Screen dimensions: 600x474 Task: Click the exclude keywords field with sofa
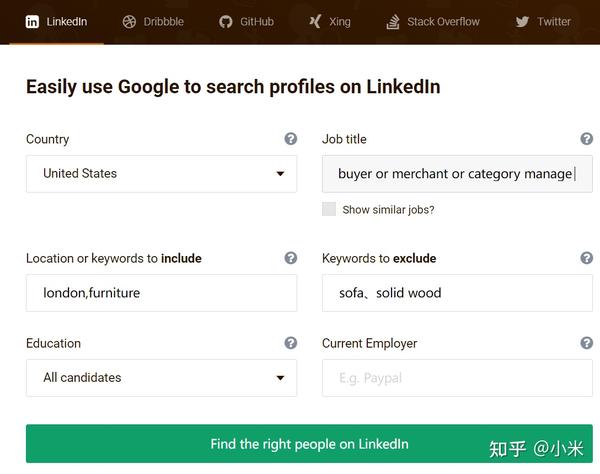point(457,293)
